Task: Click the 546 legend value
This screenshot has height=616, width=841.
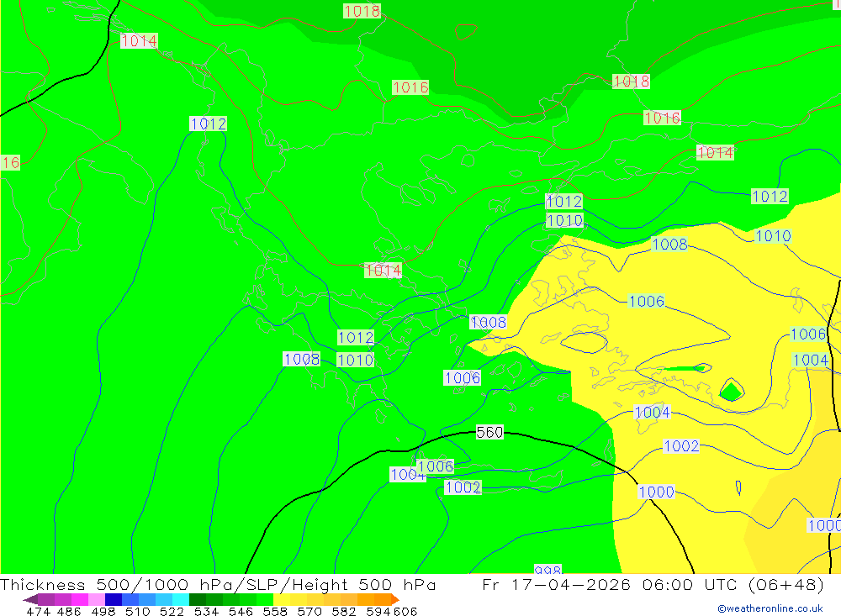Action: click(241, 611)
